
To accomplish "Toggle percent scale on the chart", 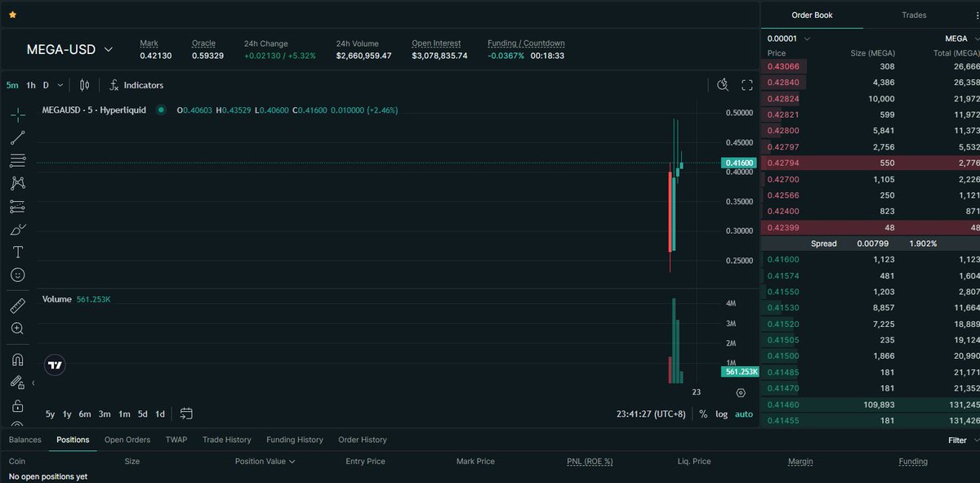I will (703, 414).
